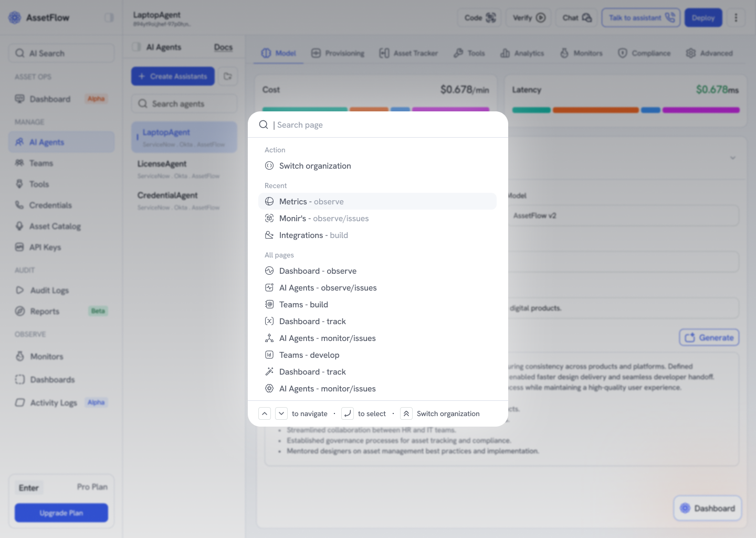Open the three-dot more menu
The height and width of the screenshot is (538, 756).
pos(736,18)
